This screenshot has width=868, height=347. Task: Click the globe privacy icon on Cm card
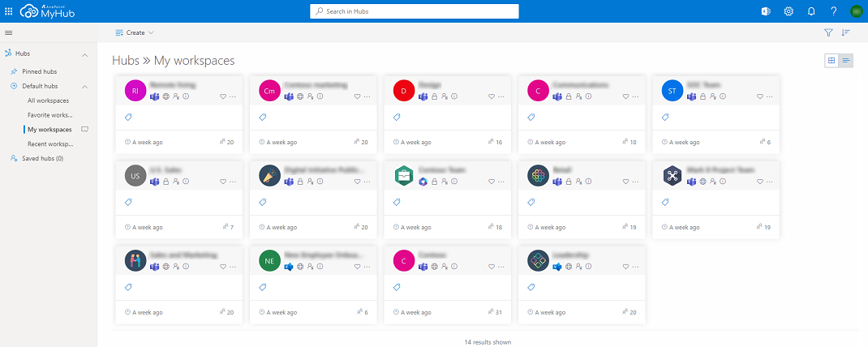click(x=300, y=96)
